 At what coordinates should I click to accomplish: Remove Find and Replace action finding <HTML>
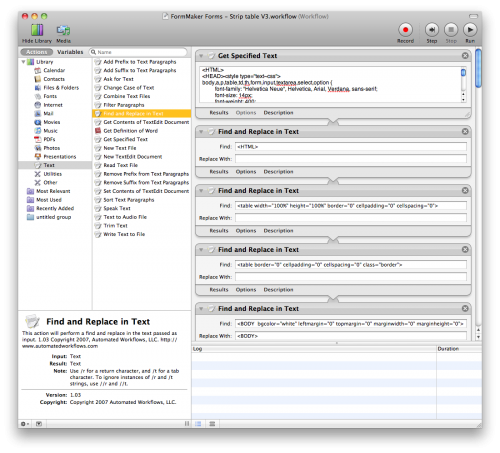[465, 131]
